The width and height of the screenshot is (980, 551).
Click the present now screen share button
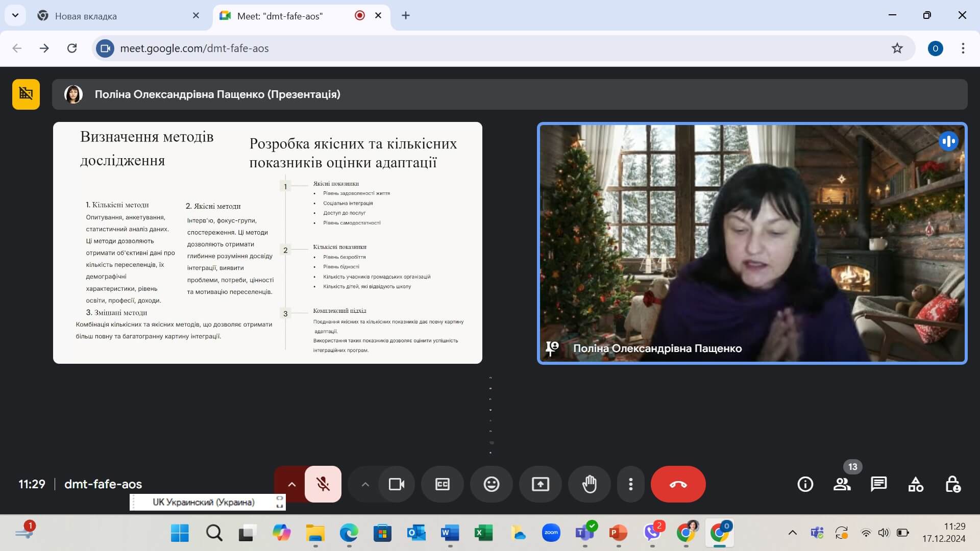[540, 484]
